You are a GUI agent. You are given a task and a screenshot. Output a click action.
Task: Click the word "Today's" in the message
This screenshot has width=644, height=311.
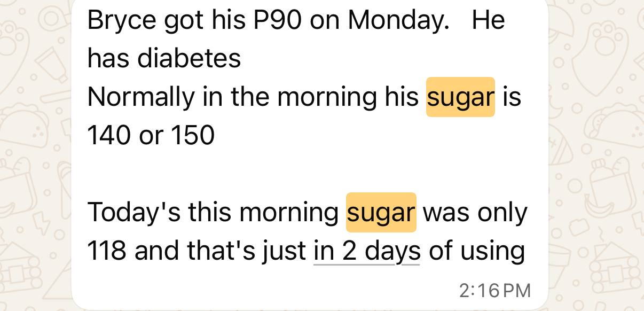pyautogui.click(x=133, y=212)
